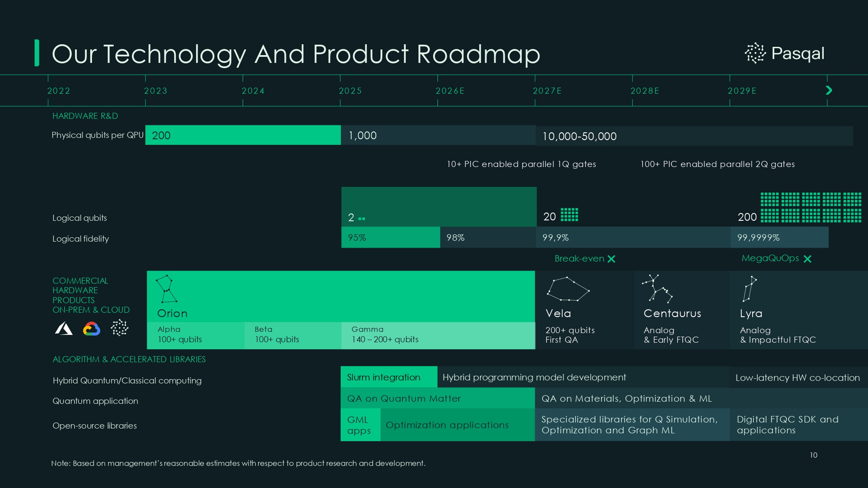Click the small Pasqal logo under On-Prem & Cloud
The height and width of the screenshot is (488, 868).
[x=119, y=328]
